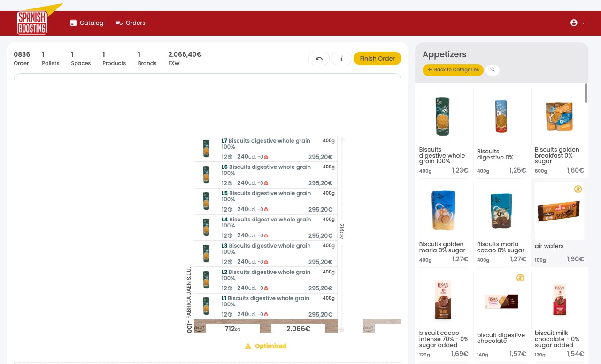This screenshot has width=601, height=364.
Task: Click the user account avatar icon
Action: point(573,23)
